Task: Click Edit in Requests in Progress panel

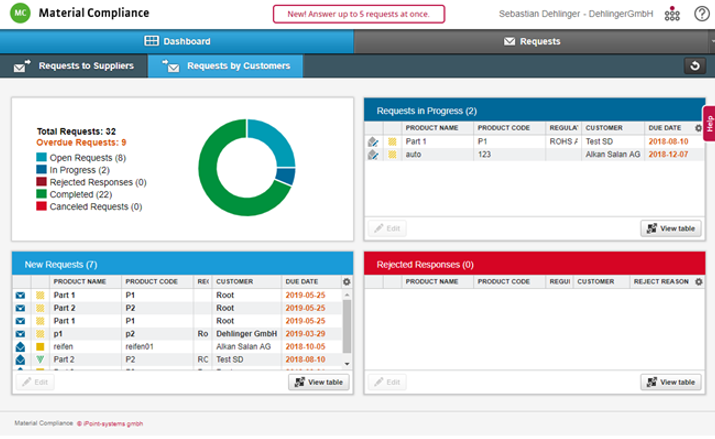Action: (x=387, y=228)
